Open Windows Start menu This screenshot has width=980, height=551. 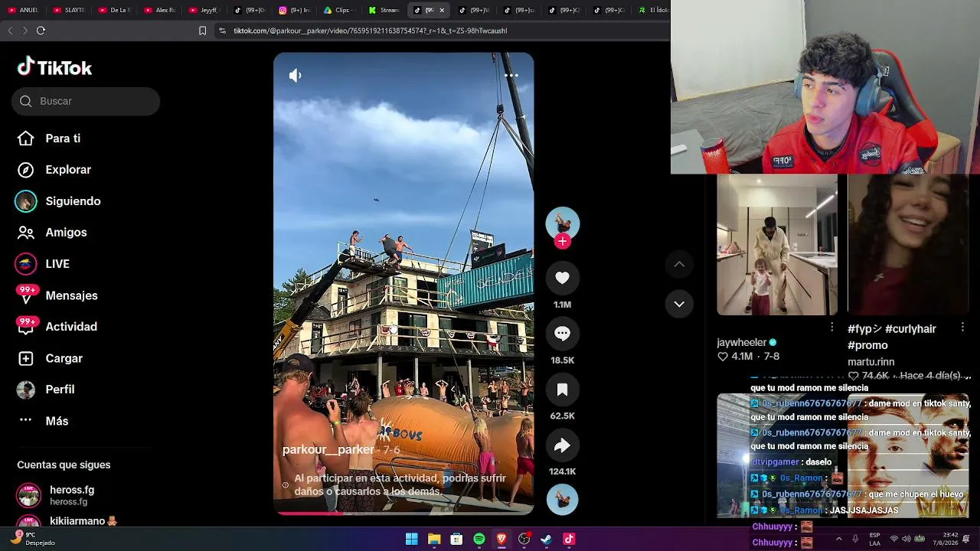pyautogui.click(x=411, y=540)
